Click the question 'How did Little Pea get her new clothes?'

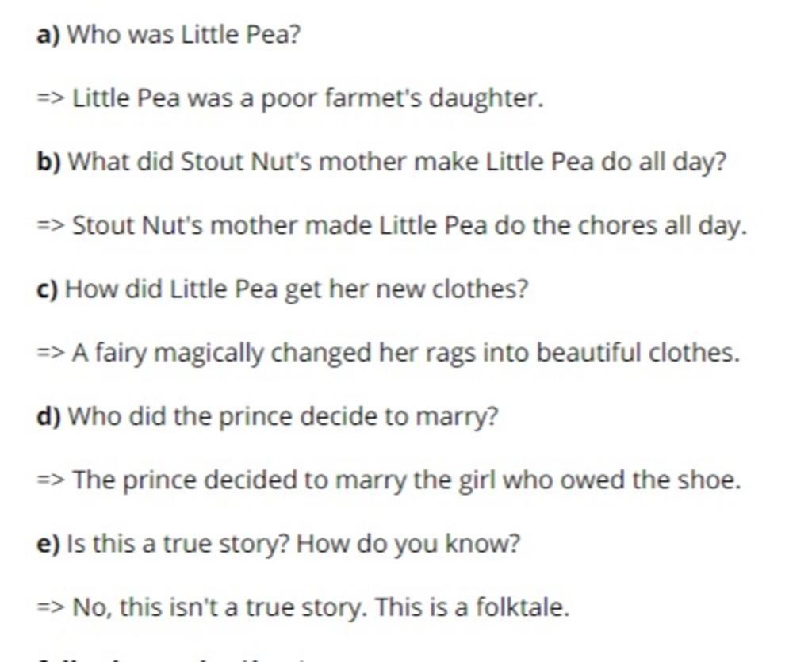click(x=297, y=289)
